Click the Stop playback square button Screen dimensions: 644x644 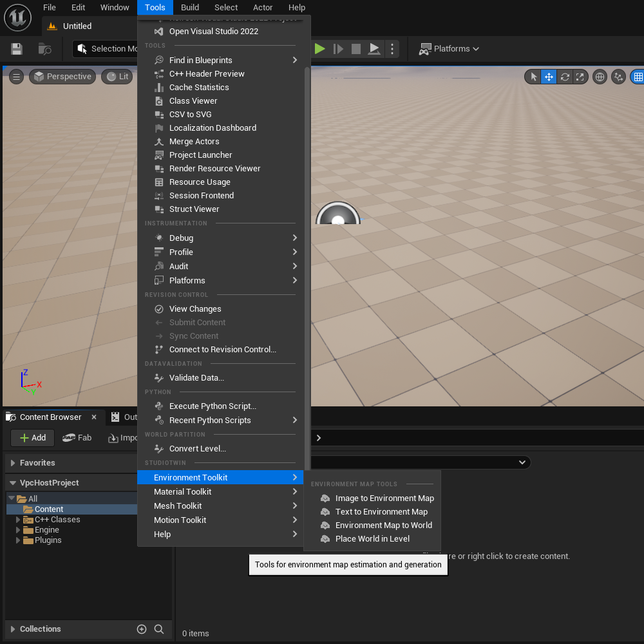[356, 49]
